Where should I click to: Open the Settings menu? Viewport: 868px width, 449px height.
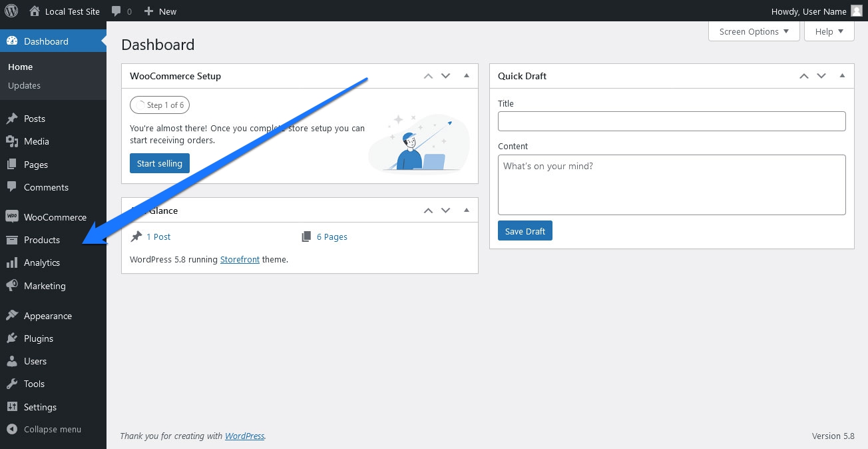[x=53, y=407]
